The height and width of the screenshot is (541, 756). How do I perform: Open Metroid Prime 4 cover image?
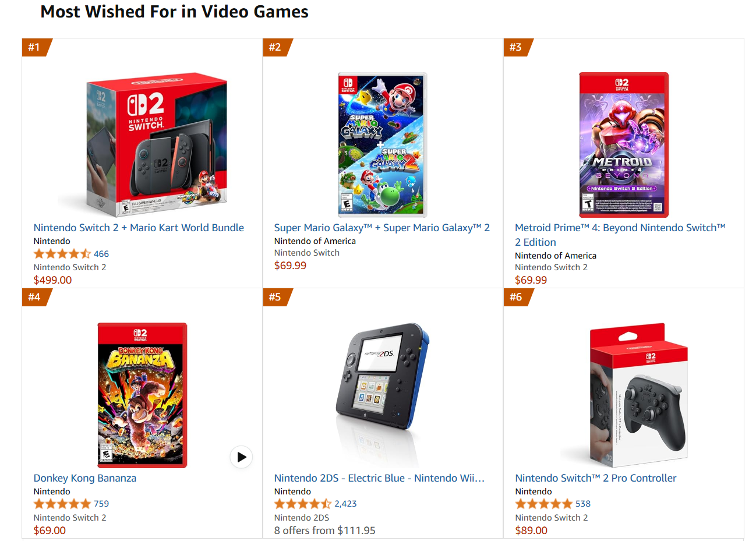coord(624,145)
